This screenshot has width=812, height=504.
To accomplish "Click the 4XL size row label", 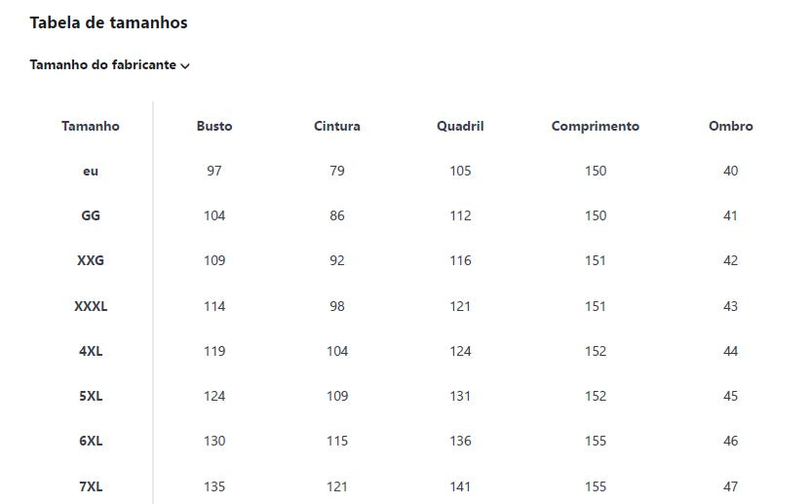I will click(x=91, y=351).
